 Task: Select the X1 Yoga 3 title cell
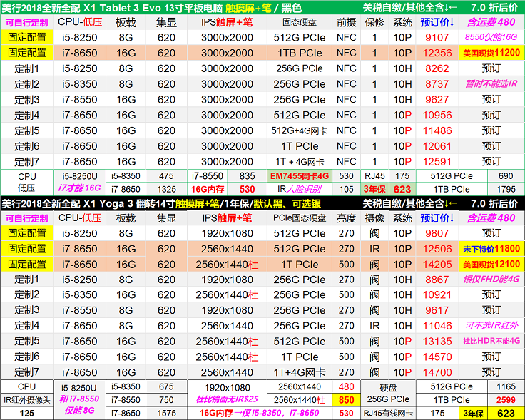coord(178,203)
